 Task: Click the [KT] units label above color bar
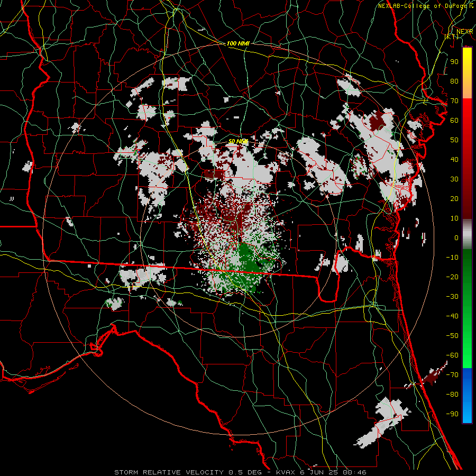click(x=452, y=36)
